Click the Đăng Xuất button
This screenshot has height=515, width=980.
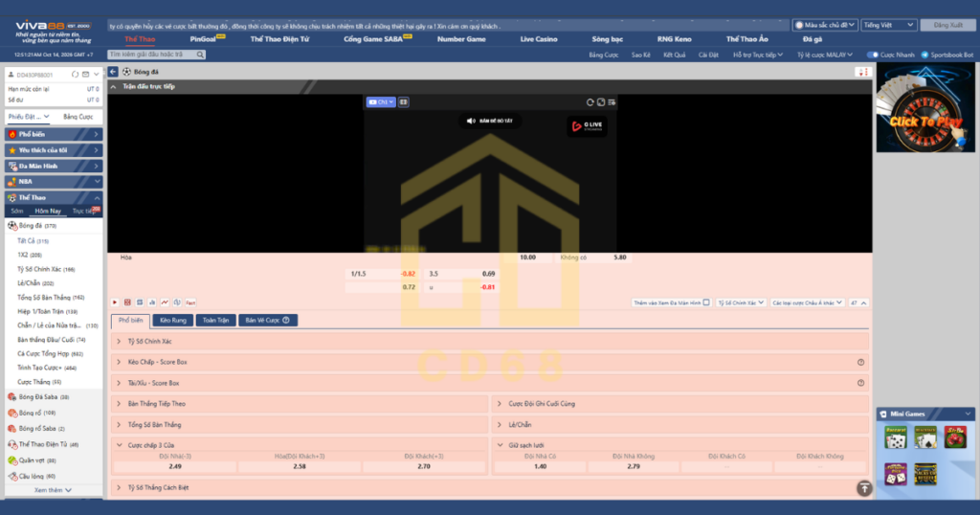948,25
